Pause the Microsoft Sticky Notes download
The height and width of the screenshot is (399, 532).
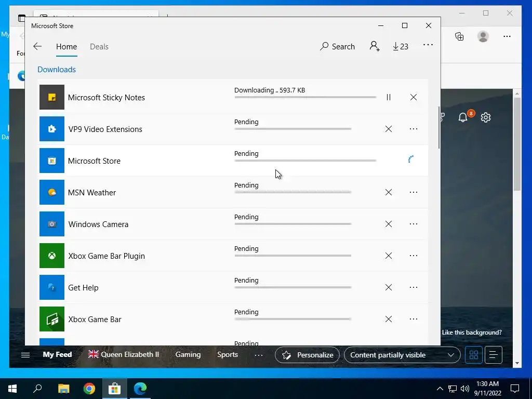pyautogui.click(x=389, y=97)
